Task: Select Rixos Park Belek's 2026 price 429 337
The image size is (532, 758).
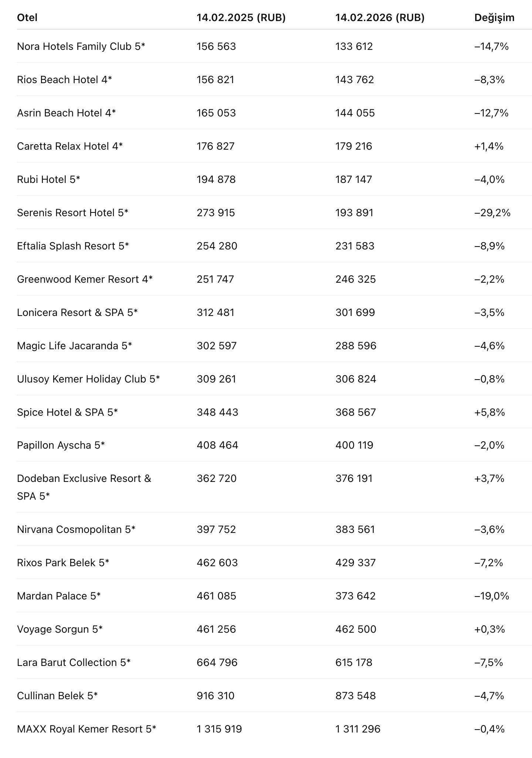Action: point(355,563)
